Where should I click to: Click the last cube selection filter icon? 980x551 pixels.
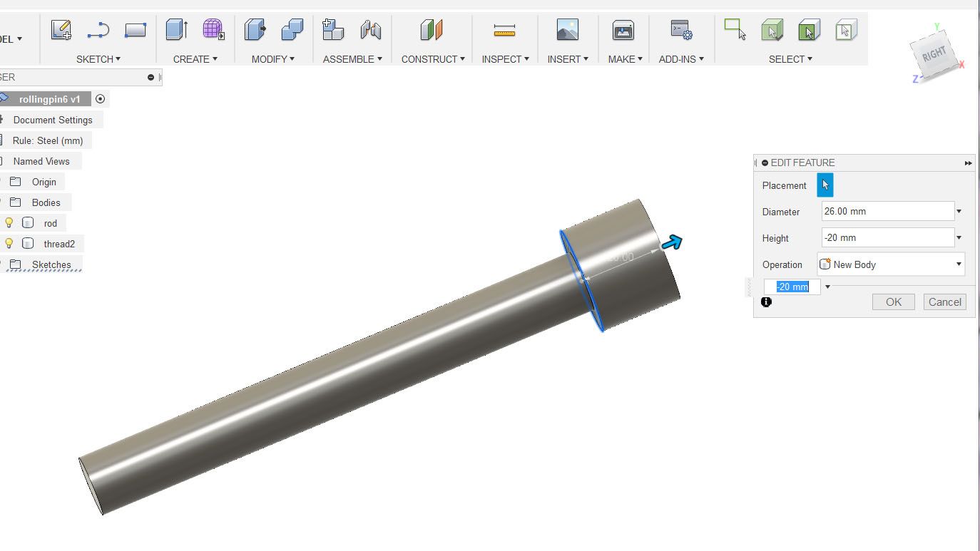pyautogui.click(x=846, y=30)
